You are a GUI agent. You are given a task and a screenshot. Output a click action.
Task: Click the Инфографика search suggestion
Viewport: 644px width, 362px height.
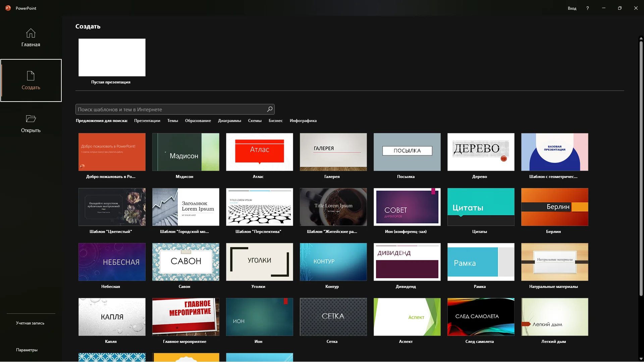(303, 121)
